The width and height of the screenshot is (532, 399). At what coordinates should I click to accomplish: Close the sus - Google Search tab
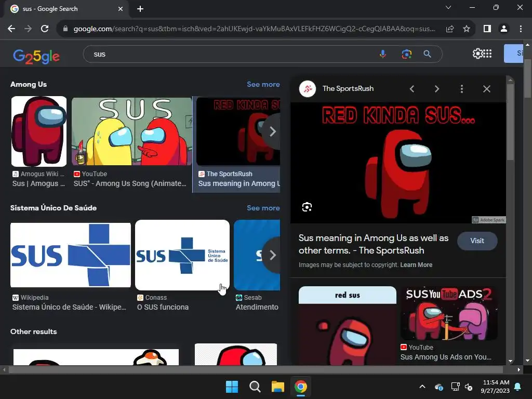121,9
